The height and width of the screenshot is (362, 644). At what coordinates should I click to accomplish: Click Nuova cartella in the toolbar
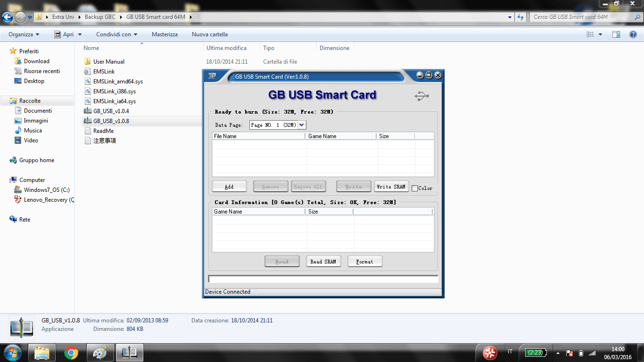click(x=209, y=34)
